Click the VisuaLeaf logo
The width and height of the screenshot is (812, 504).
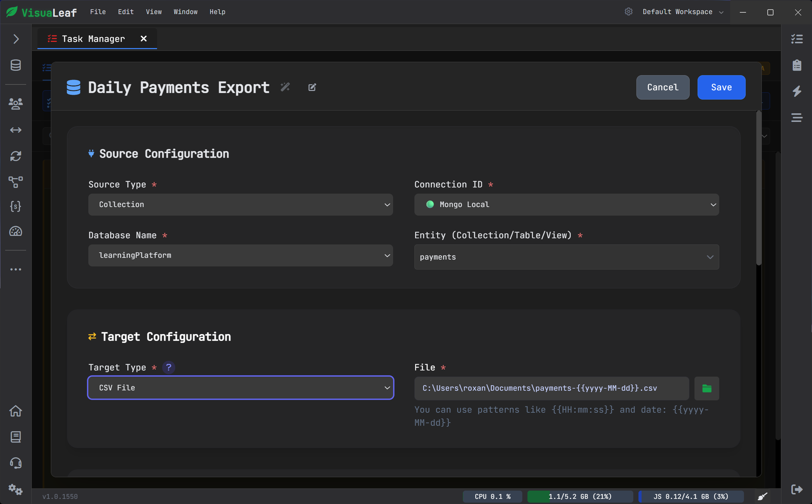42,12
